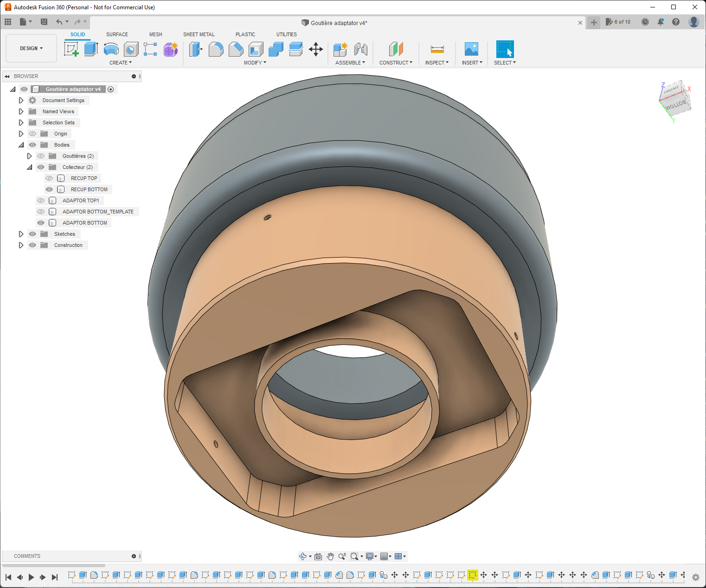Expand the Document Settings node
706x588 pixels.
click(x=21, y=100)
